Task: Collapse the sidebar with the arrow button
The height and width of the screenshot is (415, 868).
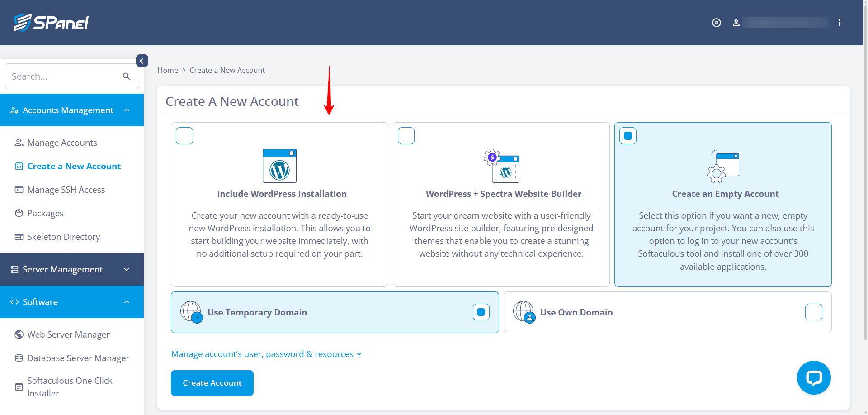Action: click(142, 61)
